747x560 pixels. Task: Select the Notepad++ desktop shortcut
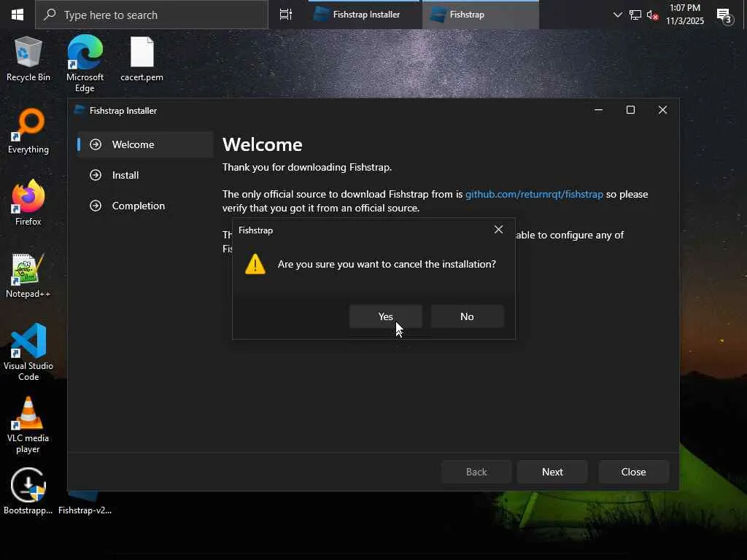click(x=28, y=276)
